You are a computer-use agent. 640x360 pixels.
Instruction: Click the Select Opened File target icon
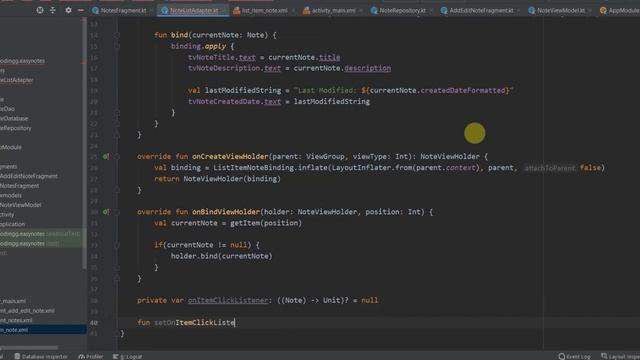point(40,10)
